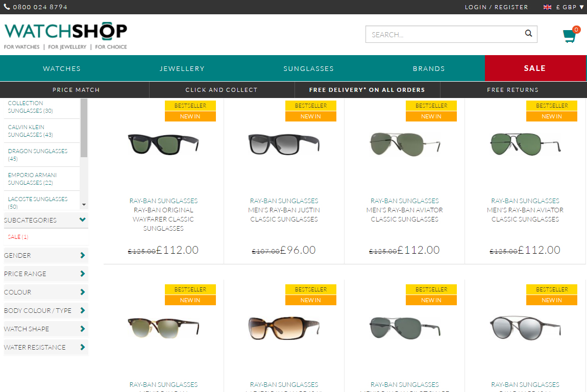Image resolution: width=587 pixels, height=392 pixels.
Task: Click the phone icon beside 0800 024 8794
Action: [x=7, y=7]
